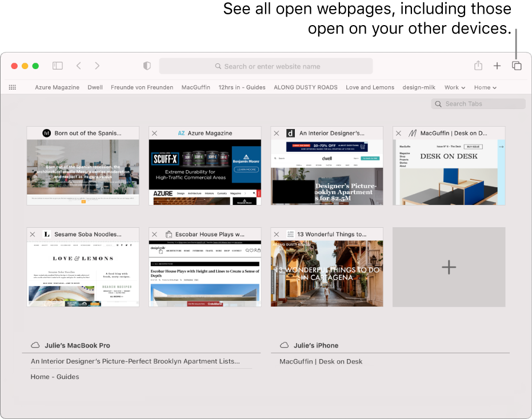Viewport: 532px width, 419px height.
Task: Click the Tab Overview button
Action: coord(517,66)
